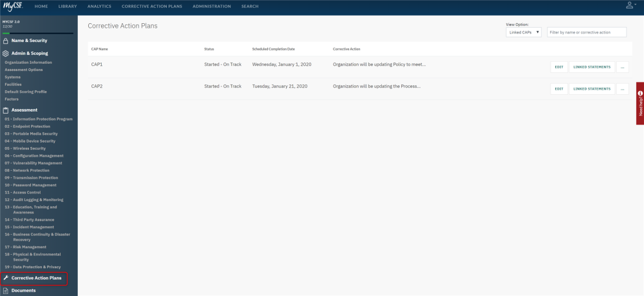
Task: Open 09 - Transmission Protection
Action: (31, 178)
